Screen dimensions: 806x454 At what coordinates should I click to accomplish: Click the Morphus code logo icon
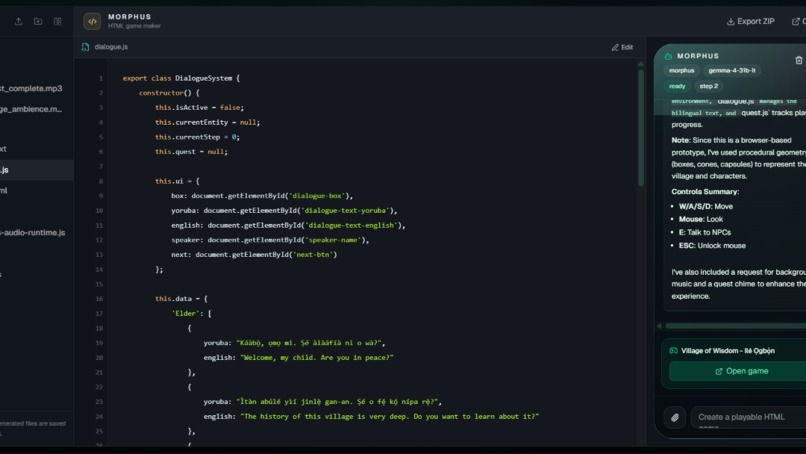(x=92, y=22)
